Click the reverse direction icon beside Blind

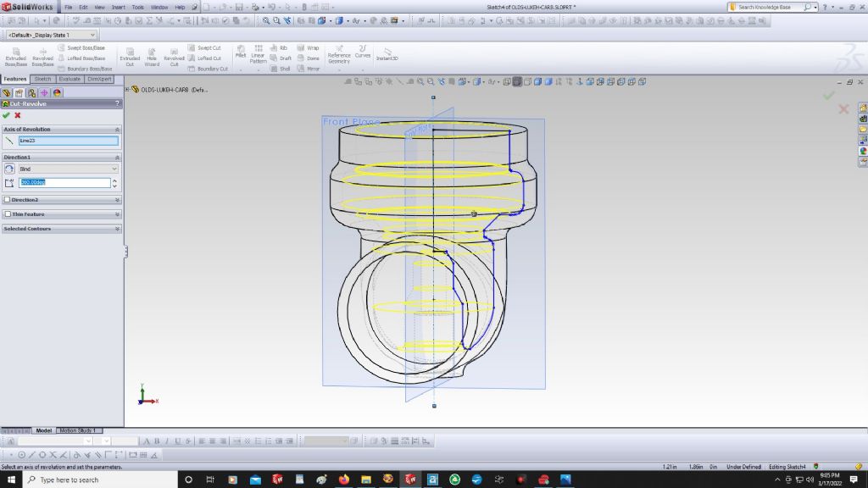point(9,169)
